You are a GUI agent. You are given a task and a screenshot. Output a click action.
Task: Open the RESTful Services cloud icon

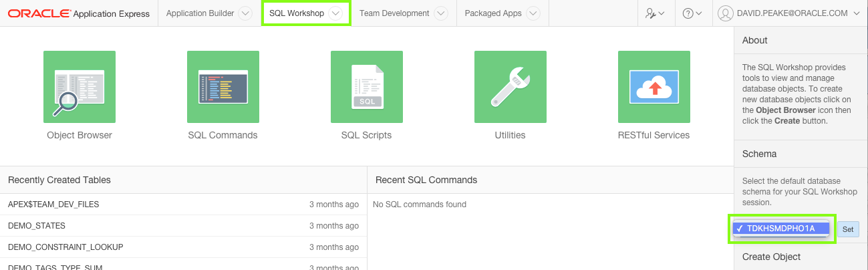pos(654,87)
